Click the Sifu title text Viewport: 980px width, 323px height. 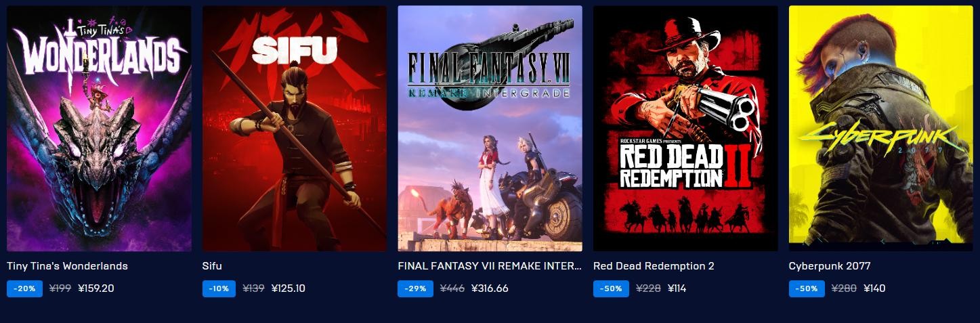pyautogui.click(x=212, y=266)
